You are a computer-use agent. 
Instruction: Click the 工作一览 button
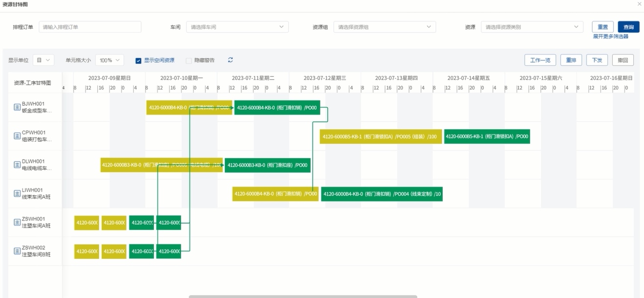click(540, 60)
